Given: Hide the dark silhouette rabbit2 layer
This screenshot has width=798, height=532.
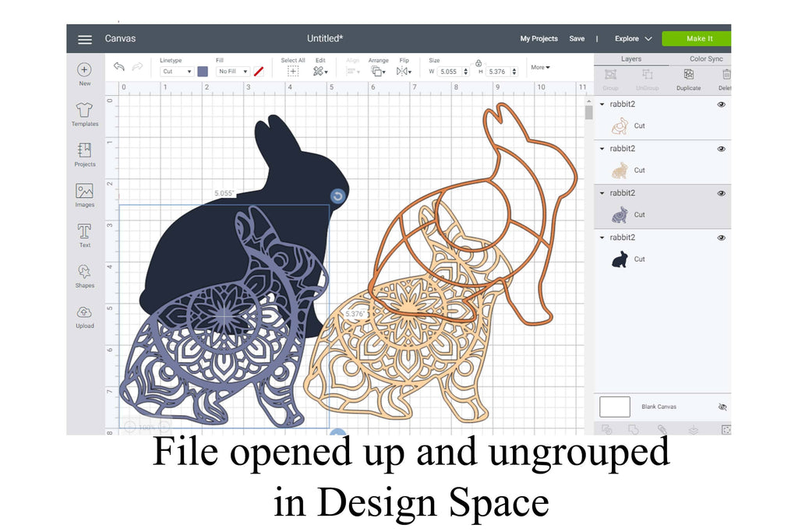Looking at the screenshot, I should 721,238.
